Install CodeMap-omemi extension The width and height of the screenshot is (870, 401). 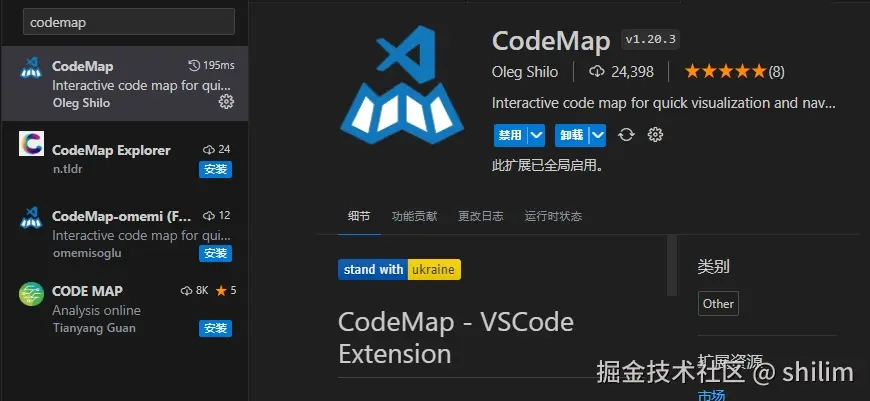pyautogui.click(x=215, y=253)
